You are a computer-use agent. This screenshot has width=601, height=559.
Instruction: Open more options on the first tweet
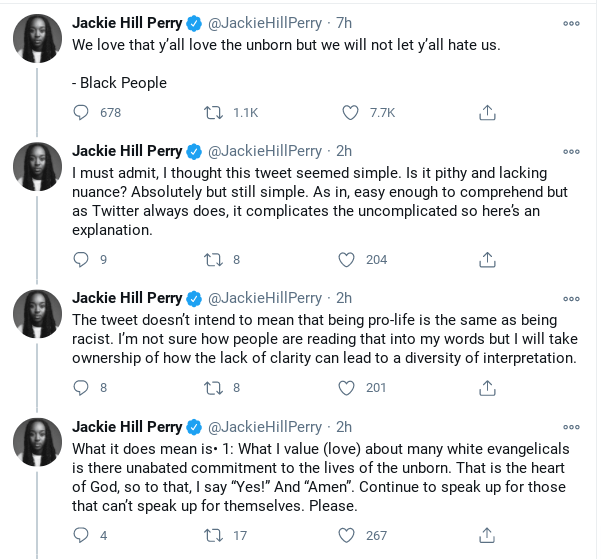pyautogui.click(x=571, y=22)
